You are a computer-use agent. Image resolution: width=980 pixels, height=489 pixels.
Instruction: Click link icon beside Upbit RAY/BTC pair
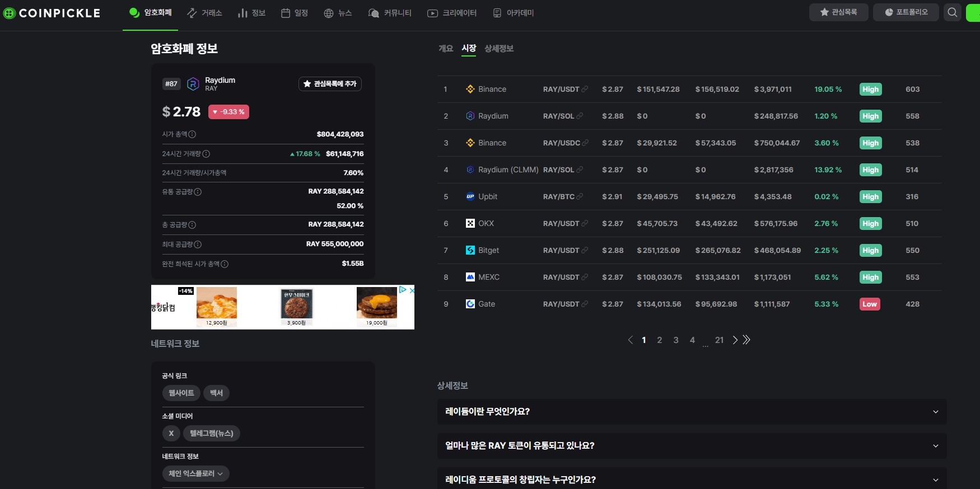pos(580,196)
